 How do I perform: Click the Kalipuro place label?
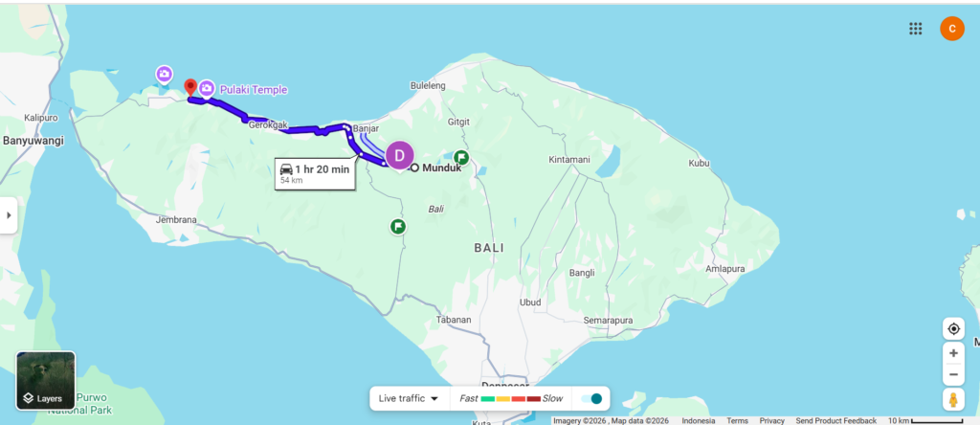(x=40, y=118)
